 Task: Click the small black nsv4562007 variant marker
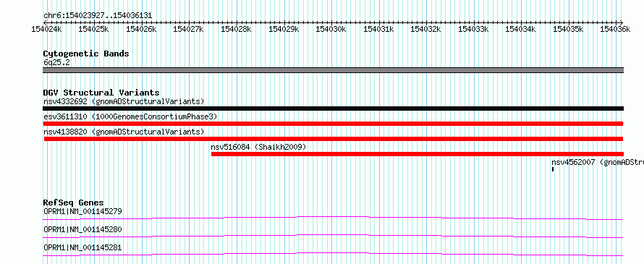pos(553,169)
